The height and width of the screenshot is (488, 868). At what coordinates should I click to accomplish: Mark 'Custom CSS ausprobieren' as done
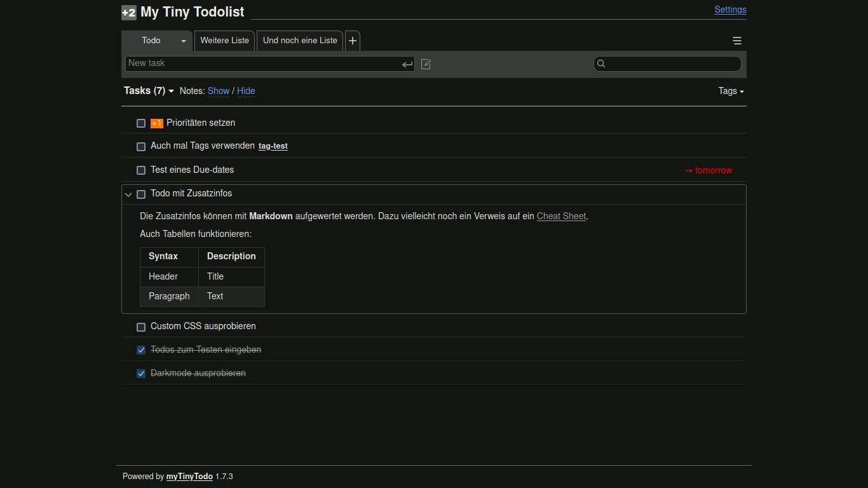click(141, 327)
